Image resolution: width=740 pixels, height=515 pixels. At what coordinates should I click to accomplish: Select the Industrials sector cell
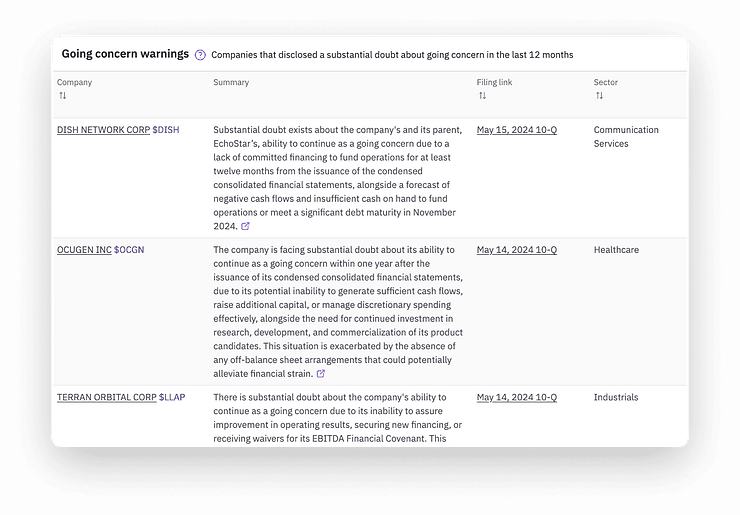(616, 398)
